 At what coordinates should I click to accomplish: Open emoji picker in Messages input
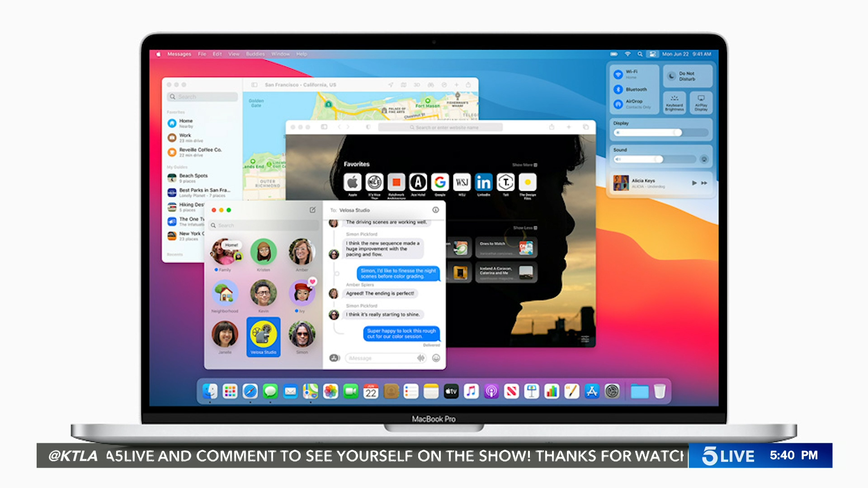click(x=436, y=358)
